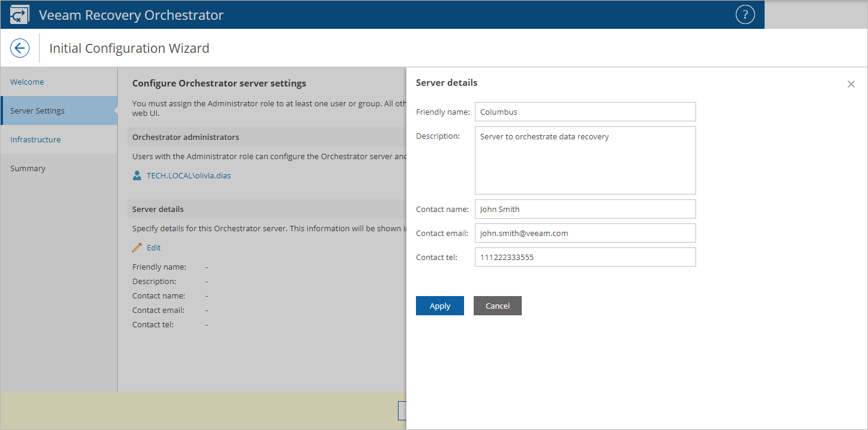Click the Edit link under Server details
This screenshot has width=868, height=430.
pos(154,247)
